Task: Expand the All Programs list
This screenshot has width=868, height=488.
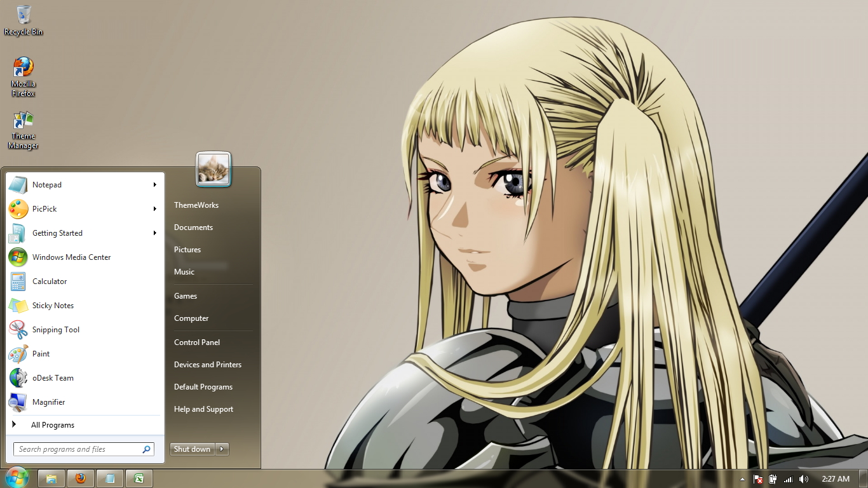Action: (53, 424)
